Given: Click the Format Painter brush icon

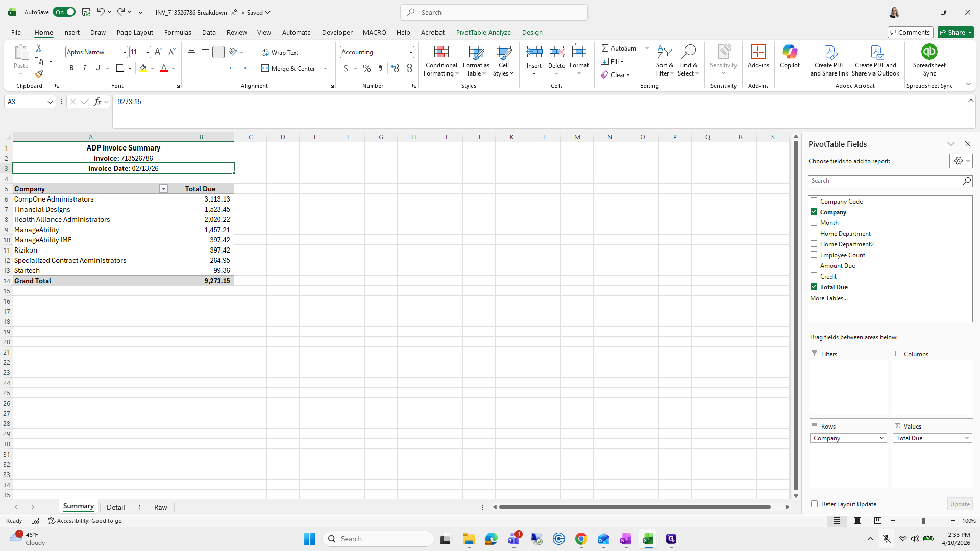Looking at the screenshot, I should point(39,74).
